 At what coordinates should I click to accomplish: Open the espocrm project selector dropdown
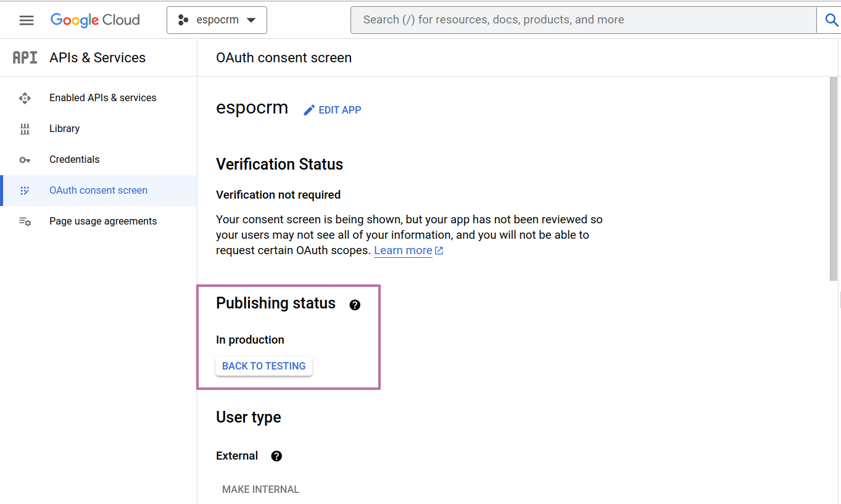[x=217, y=20]
